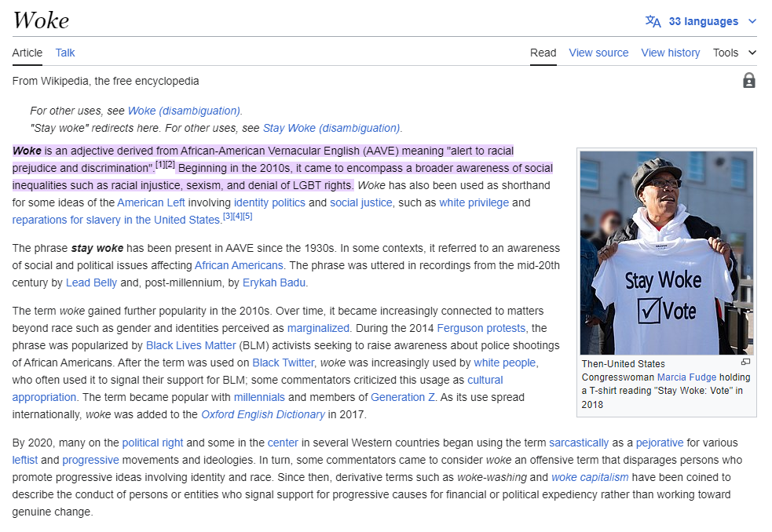Screen dimensions: 772x532
Task: Open the View history tab
Action: 671,53
